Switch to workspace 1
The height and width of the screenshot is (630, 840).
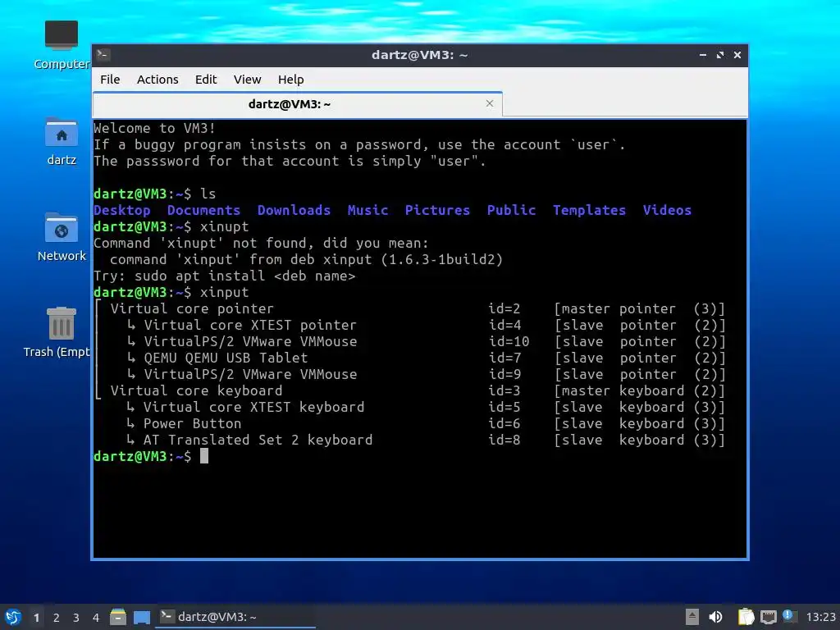(36, 618)
